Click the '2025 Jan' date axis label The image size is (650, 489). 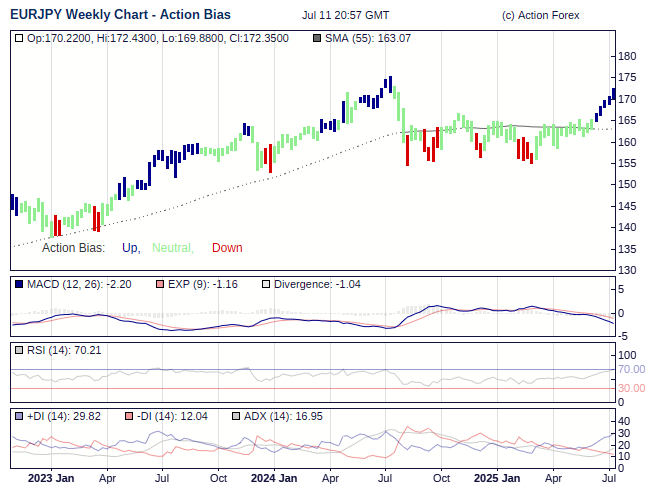click(496, 478)
